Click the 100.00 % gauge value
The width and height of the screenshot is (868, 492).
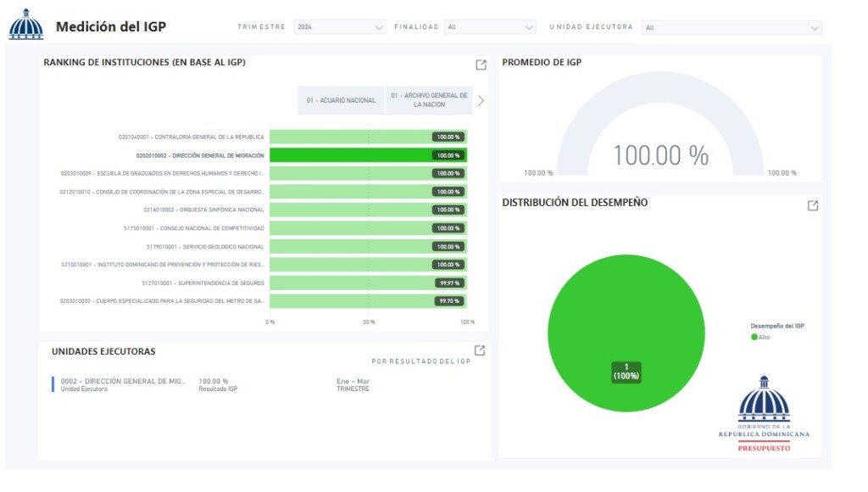[660, 155]
